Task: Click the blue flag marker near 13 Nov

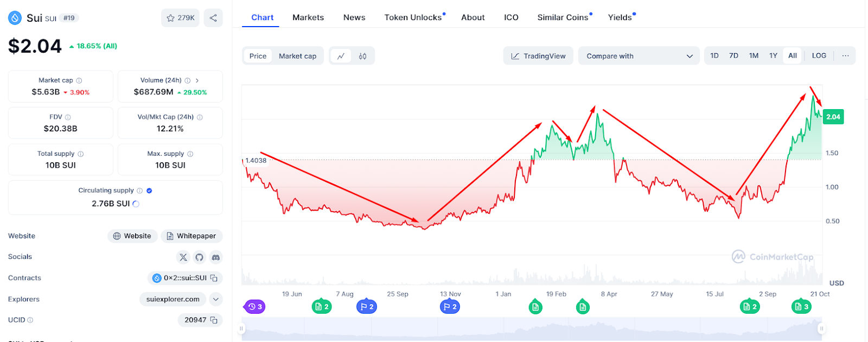Action: click(x=450, y=307)
